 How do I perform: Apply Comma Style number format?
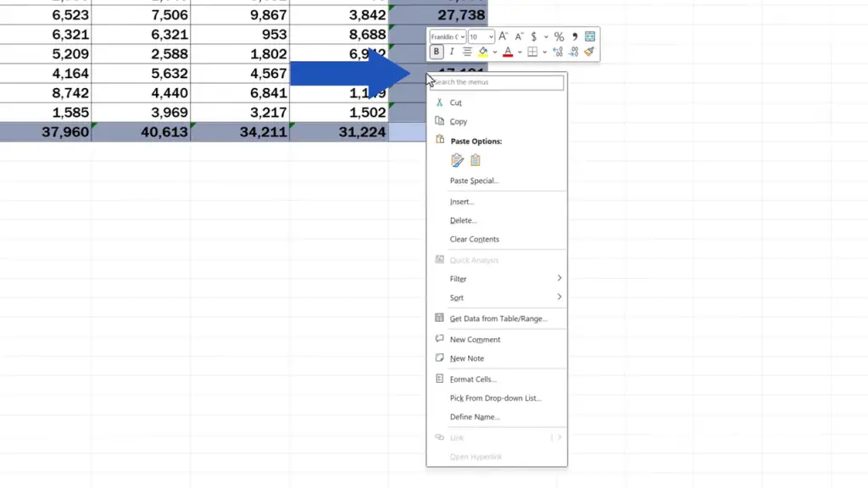pos(575,36)
